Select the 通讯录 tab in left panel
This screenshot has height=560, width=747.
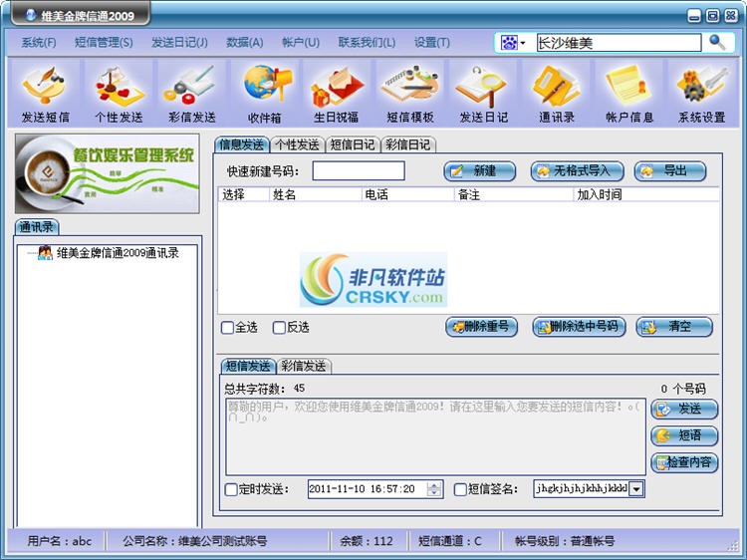coord(37,227)
